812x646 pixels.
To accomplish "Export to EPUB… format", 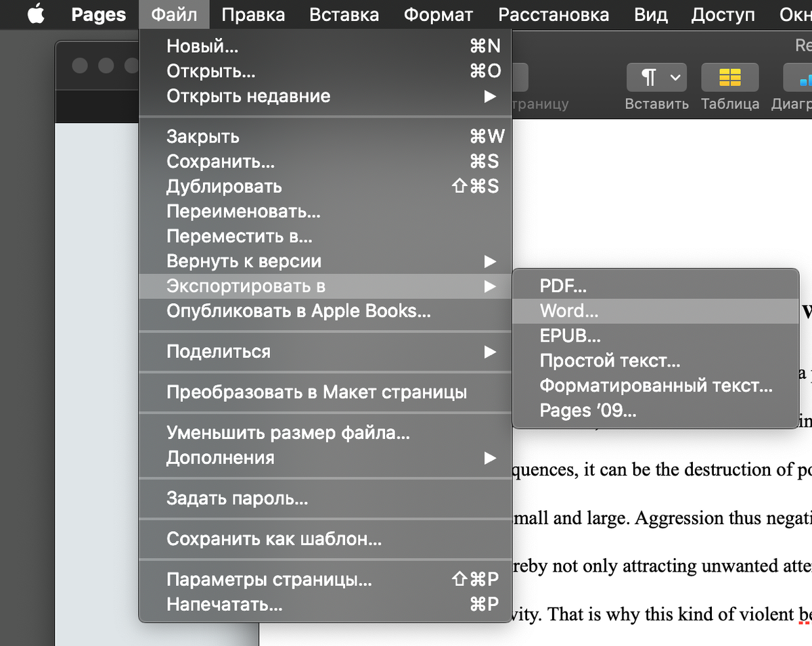I will pyautogui.click(x=656, y=336).
